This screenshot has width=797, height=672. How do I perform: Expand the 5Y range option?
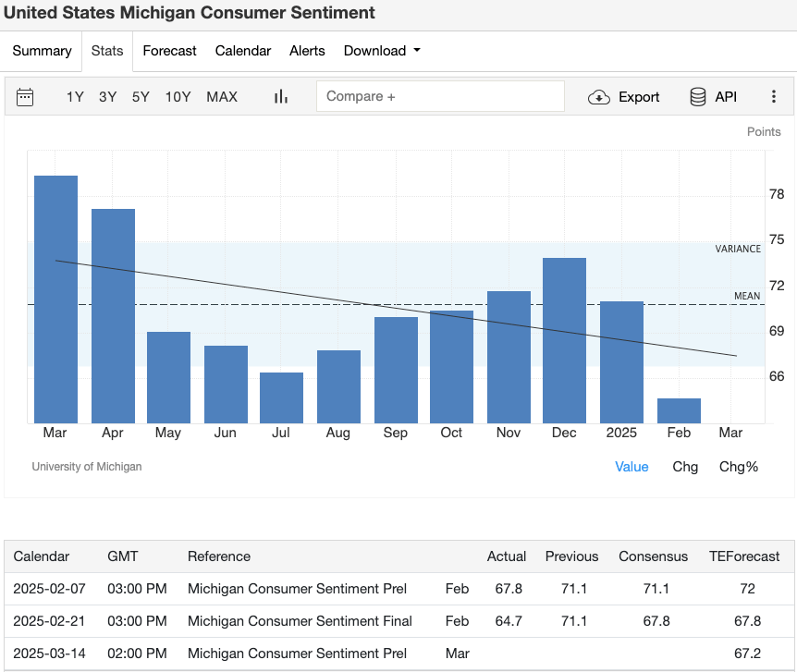click(140, 96)
